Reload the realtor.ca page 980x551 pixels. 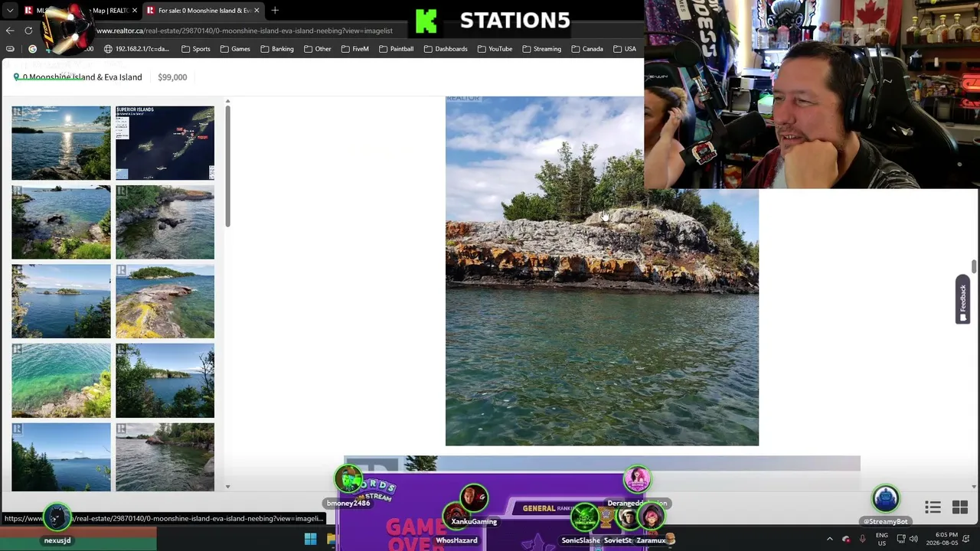[28, 31]
